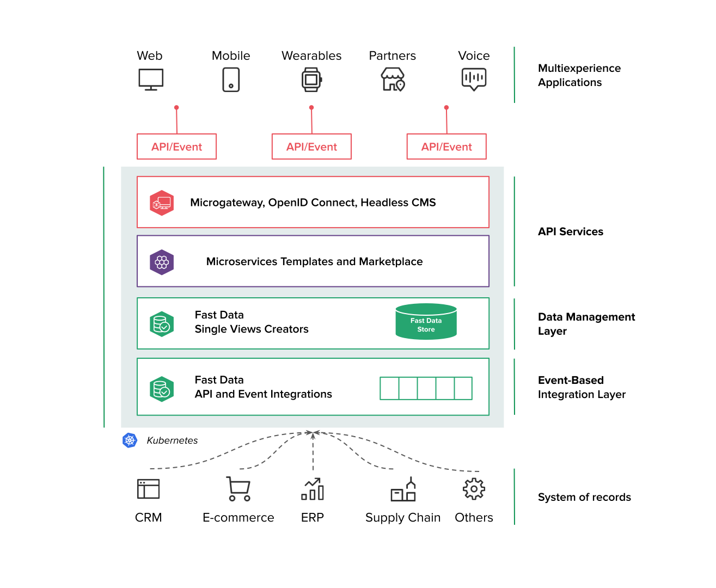Click the blue Kubernetes wheel icon
This screenshot has width=716, height=588.
130,440
